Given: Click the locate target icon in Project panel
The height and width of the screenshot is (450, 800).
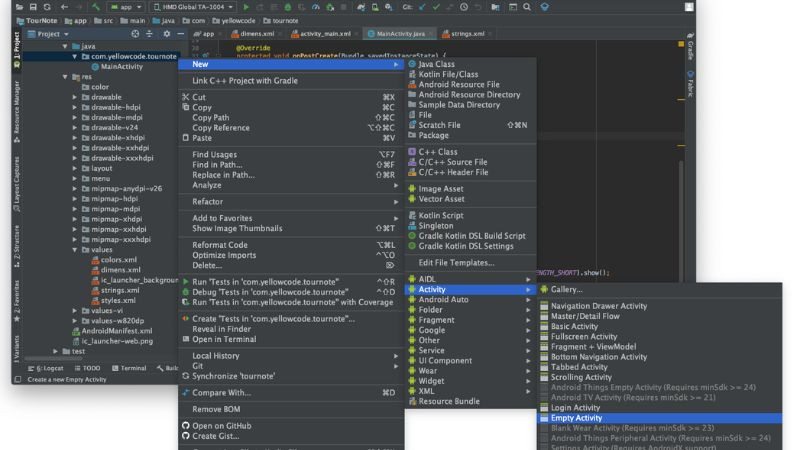Looking at the screenshot, I should (135, 34).
